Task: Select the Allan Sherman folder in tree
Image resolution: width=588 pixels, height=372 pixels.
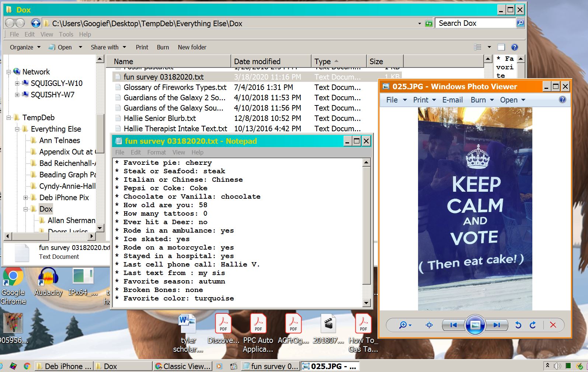Action: tap(72, 220)
